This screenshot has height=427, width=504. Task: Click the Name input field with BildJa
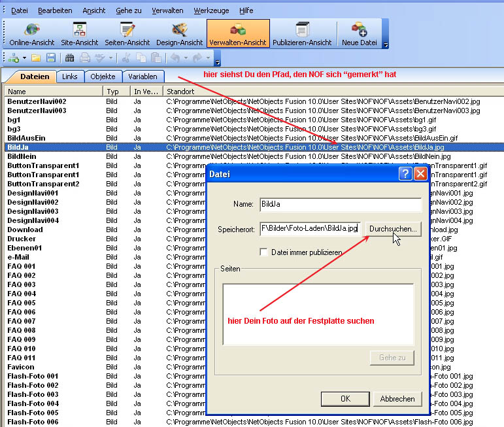click(x=340, y=205)
